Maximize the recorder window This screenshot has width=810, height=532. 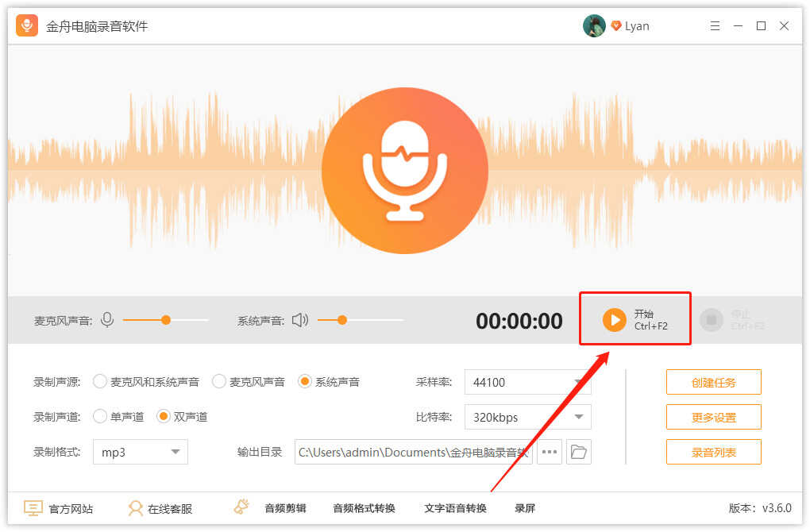point(761,26)
